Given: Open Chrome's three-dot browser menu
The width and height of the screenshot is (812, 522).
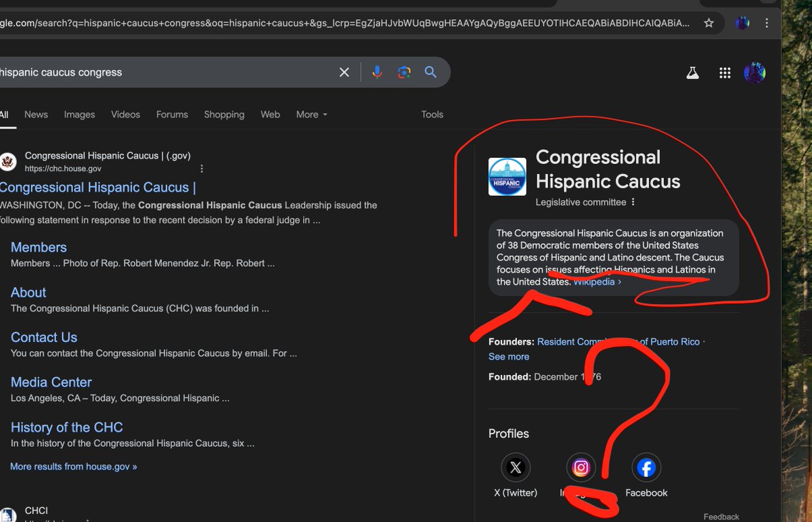Looking at the screenshot, I should pyautogui.click(x=767, y=22).
